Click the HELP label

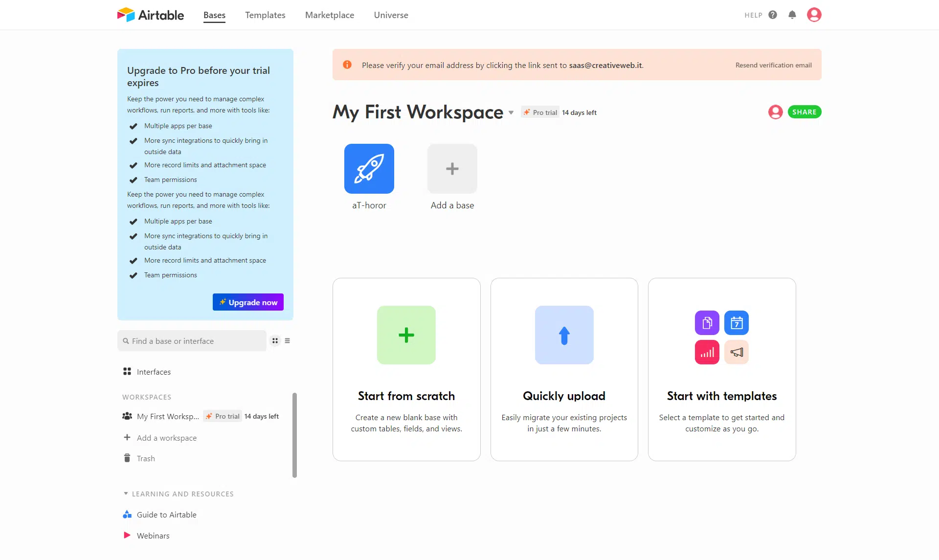pos(754,15)
